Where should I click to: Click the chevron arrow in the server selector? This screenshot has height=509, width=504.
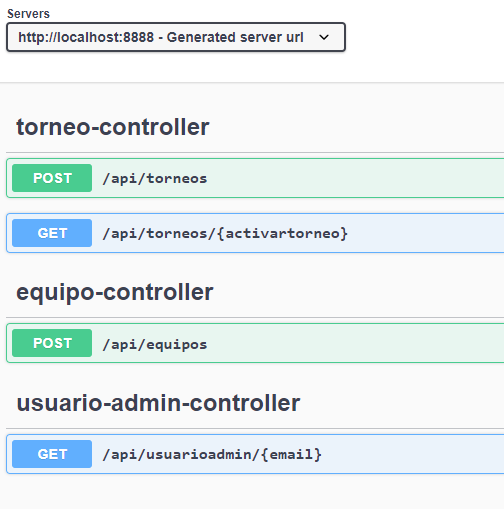[x=324, y=37]
